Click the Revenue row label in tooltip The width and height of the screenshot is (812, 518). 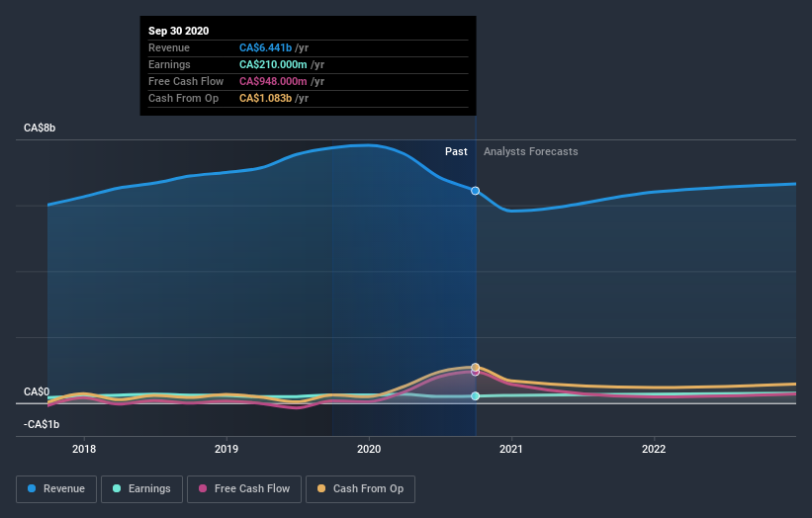point(169,47)
